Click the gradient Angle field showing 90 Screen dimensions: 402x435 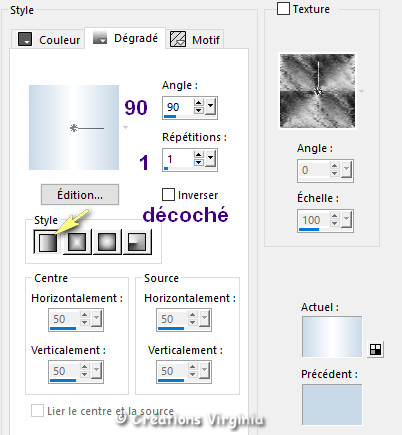179,107
